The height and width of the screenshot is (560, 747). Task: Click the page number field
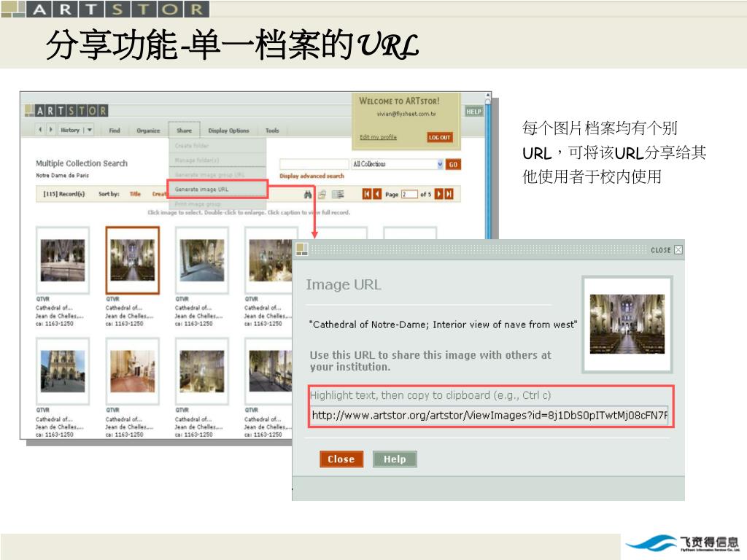pyautogui.click(x=409, y=194)
